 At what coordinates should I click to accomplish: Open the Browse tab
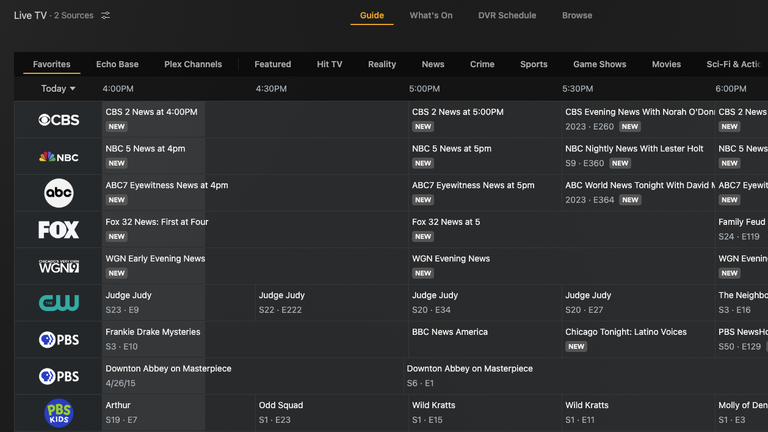pos(577,16)
